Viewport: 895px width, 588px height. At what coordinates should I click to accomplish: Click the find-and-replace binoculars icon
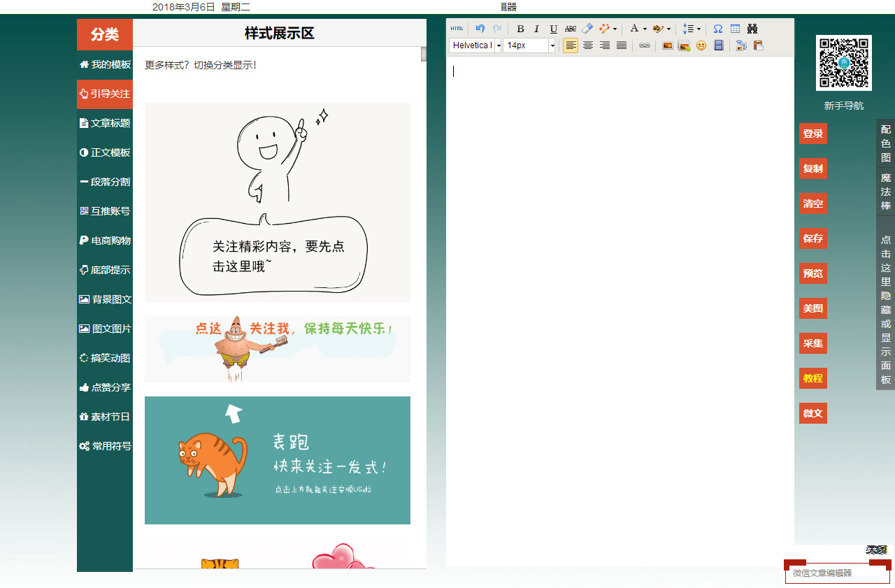[x=754, y=29]
